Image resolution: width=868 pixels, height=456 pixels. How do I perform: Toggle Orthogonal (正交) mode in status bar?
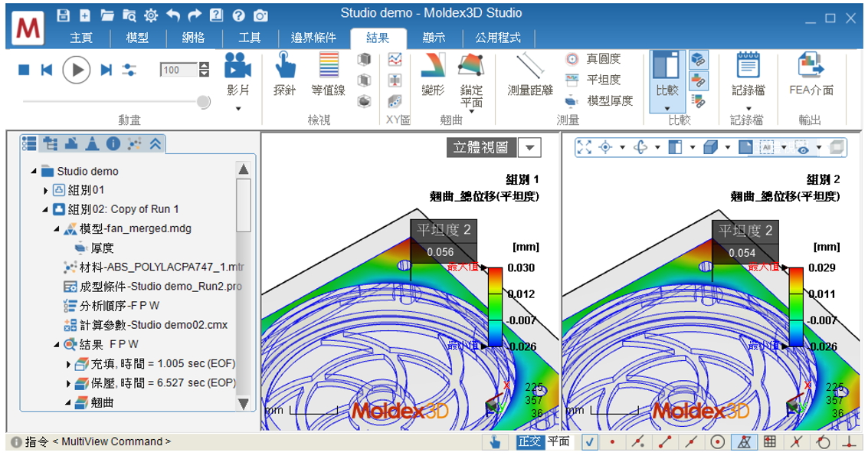pos(529,441)
